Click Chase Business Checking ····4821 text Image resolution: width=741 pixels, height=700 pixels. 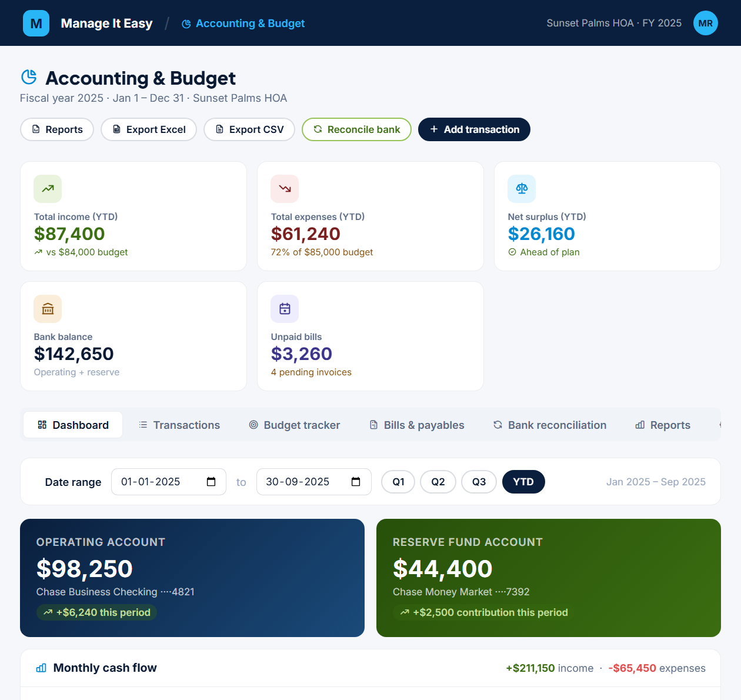click(x=115, y=592)
